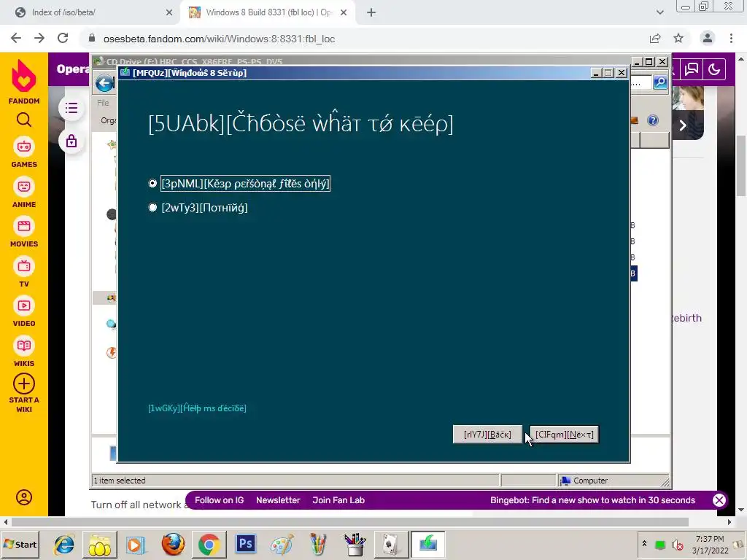Viewport: 747px width, 560px height.
Task: Open Windows Media Player from taskbar
Action: pos(135,544)
